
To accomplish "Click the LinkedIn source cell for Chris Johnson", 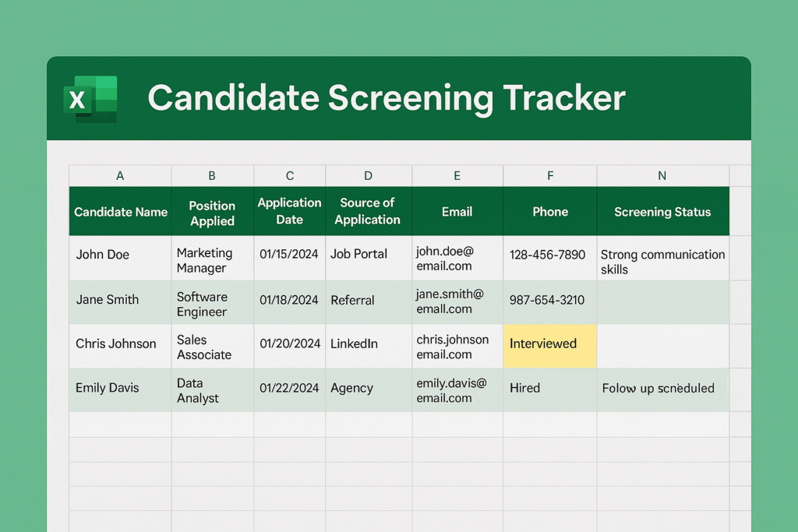I will (x=367, y=344).
